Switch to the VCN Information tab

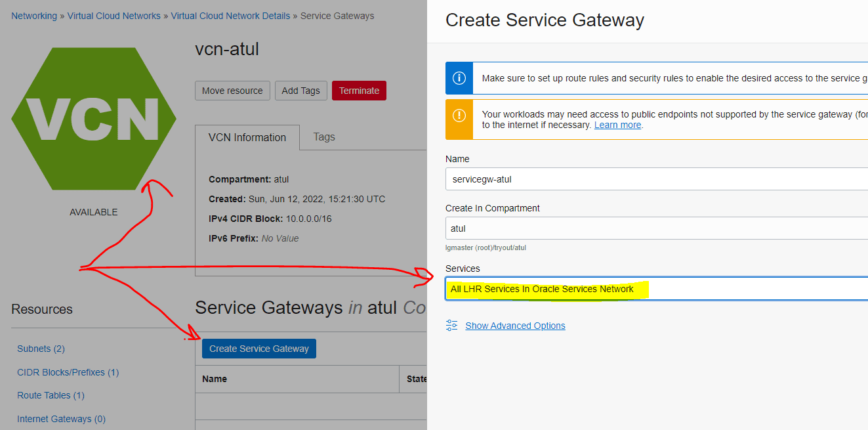click(x=247, y=137)
